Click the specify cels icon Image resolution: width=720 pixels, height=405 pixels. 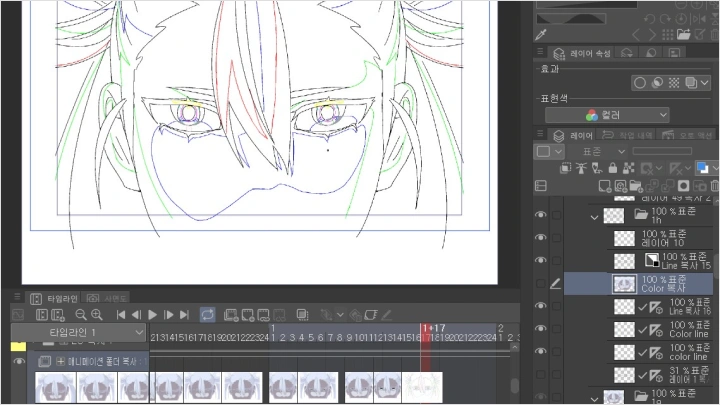coord(264,315)
